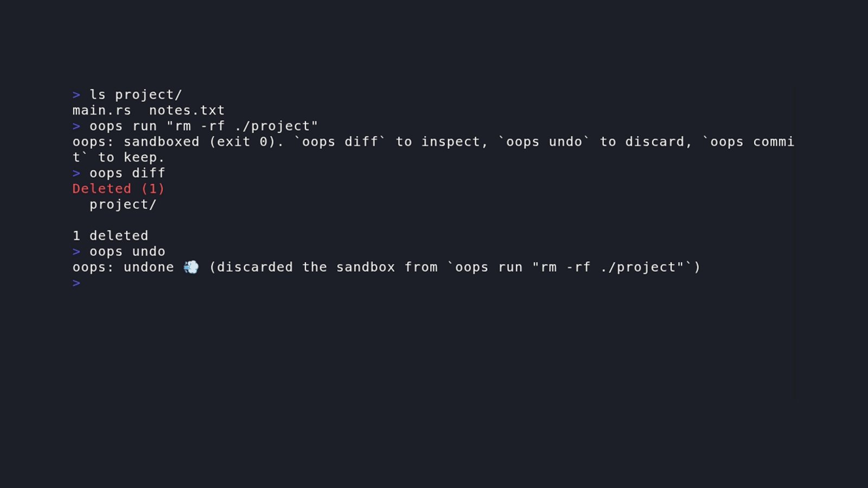Image resolution: width=868 pixels, height=488 pixels.
Task: Click the quoted "rm -rf ./project" in run command
Action: (242, 126)
